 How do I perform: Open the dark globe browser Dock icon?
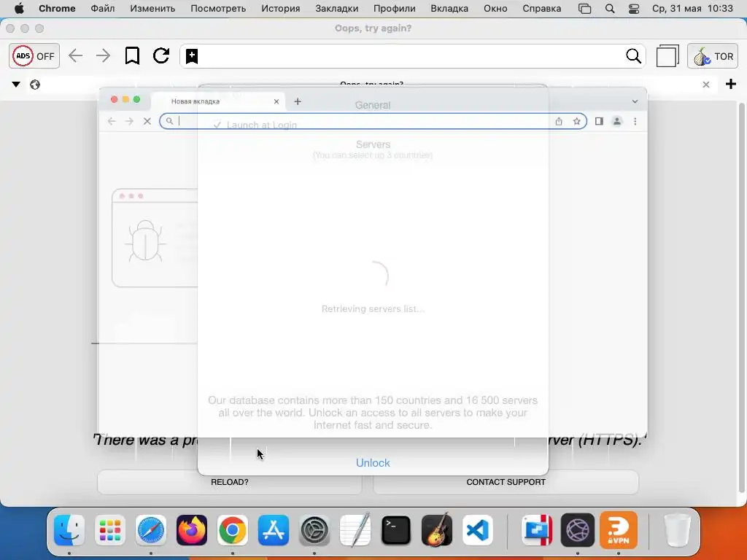(x=578, y=530)
